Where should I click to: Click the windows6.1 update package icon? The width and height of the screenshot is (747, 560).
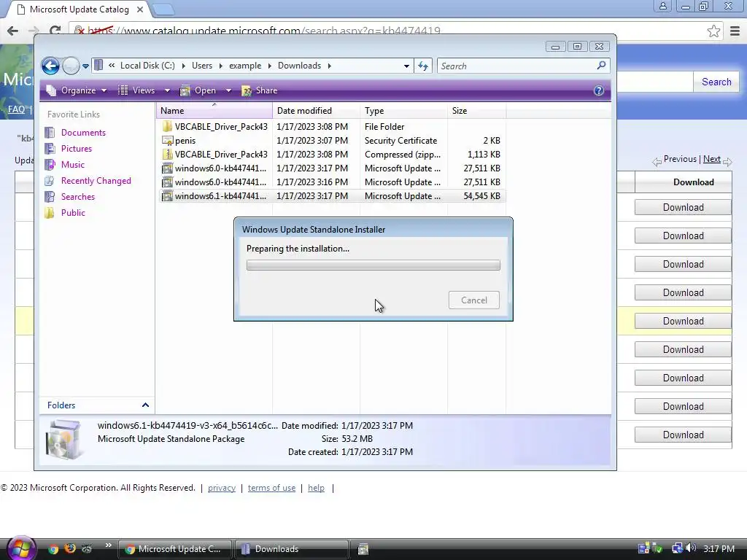point(167,195)
